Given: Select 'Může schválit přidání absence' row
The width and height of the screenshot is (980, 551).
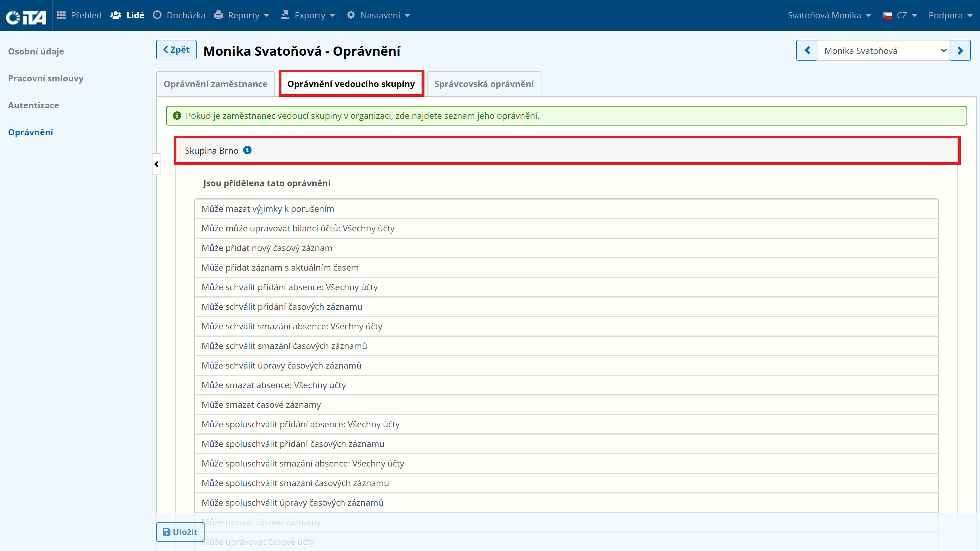Looking at the screenshot, I should pos(567,287).
